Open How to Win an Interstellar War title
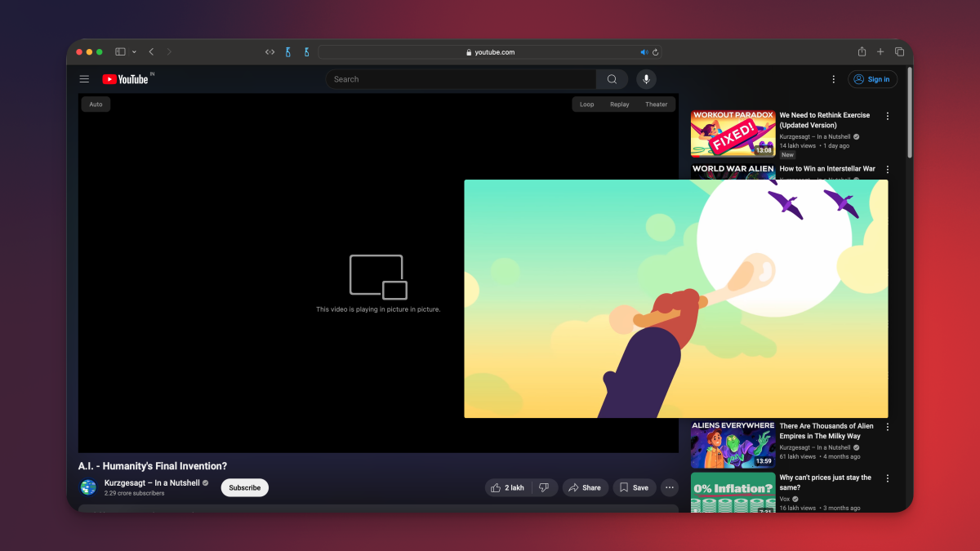Image resolution: width=980 pixels, height=551 pixels. click(x=827, y=169)
